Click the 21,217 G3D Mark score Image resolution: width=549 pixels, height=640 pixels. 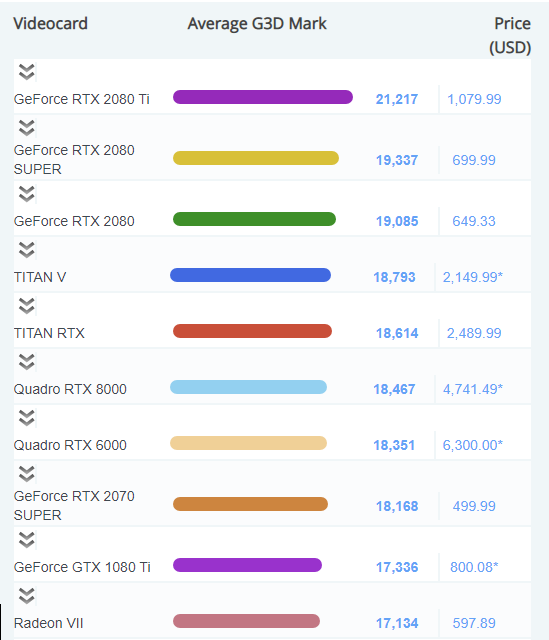(x=397, y=99)
